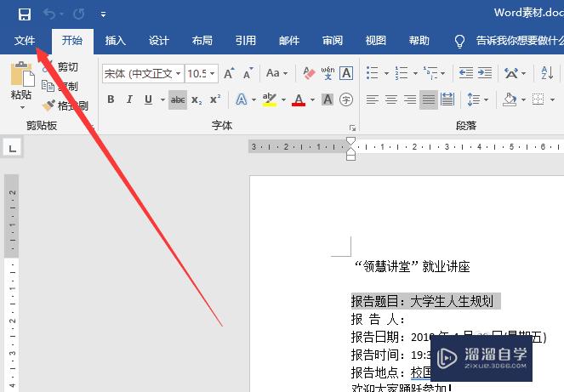
Task: Click the 粘贴 paste clipboard icon
Action: 22,74
